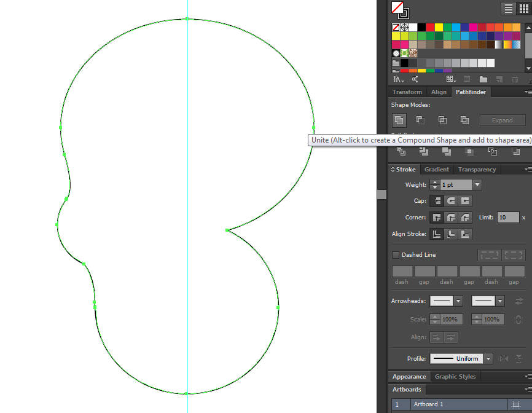Open the Swatch Libraries menu icon
Image resolution: width=532 pixels, height=413 pixels.
point(399,79)
